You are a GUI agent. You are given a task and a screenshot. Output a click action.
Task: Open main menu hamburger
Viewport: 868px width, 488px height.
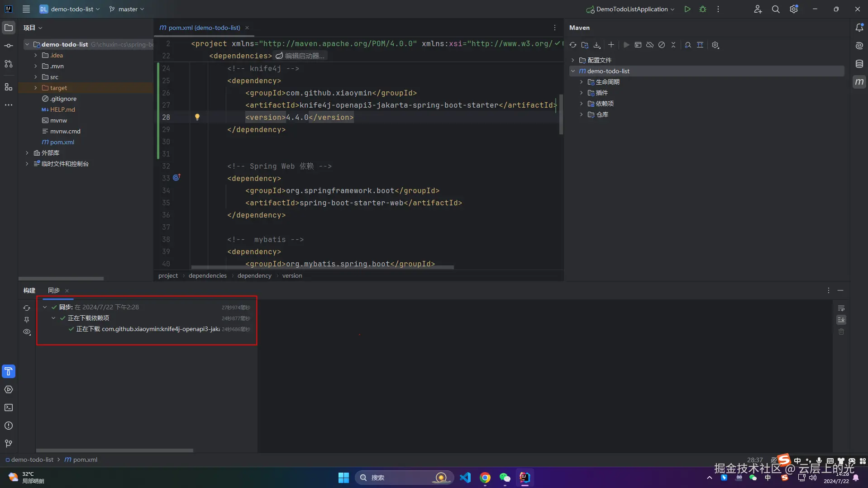tap(26, 9)
